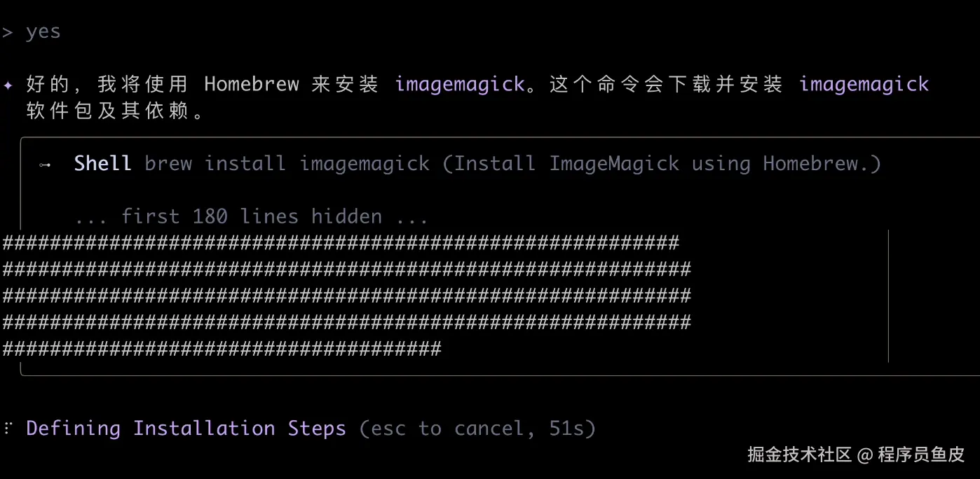Click the 程序员鱼皮 author name
980x479 pixels.
tap(921, 454)
